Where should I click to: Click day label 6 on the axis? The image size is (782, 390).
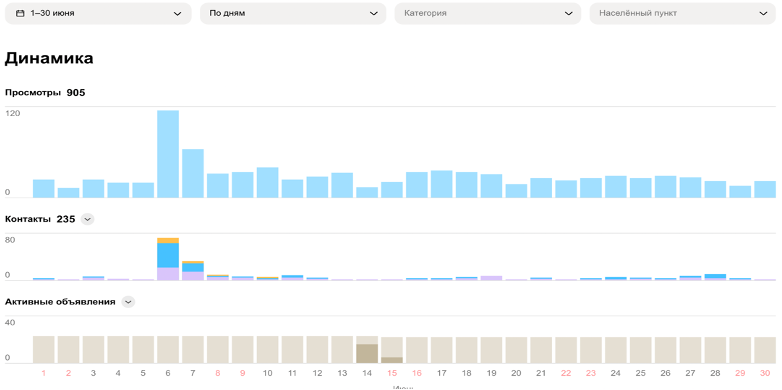point(168,373)
